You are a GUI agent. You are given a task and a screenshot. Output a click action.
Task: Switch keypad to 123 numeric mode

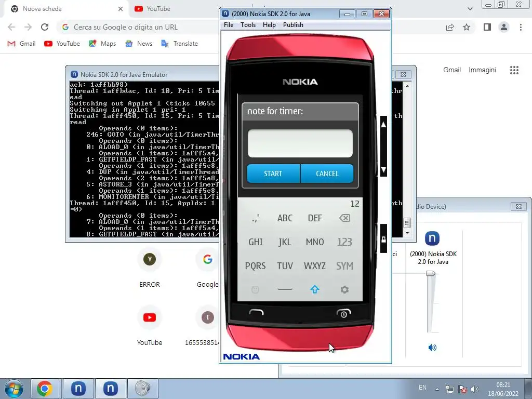click(x=344, y=242)
